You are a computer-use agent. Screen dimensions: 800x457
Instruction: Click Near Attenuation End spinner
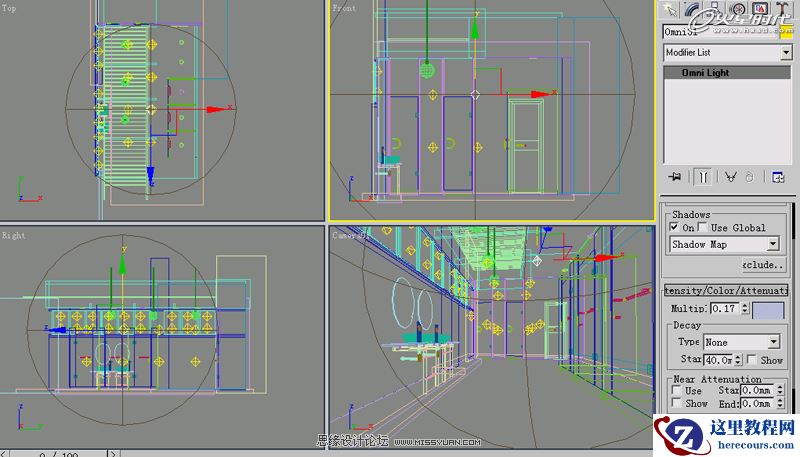(x=780, y=403)
